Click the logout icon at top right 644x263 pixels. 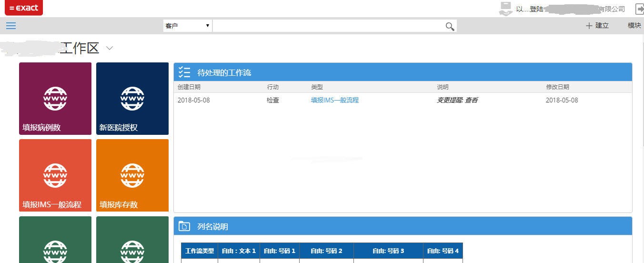point(639,9)
